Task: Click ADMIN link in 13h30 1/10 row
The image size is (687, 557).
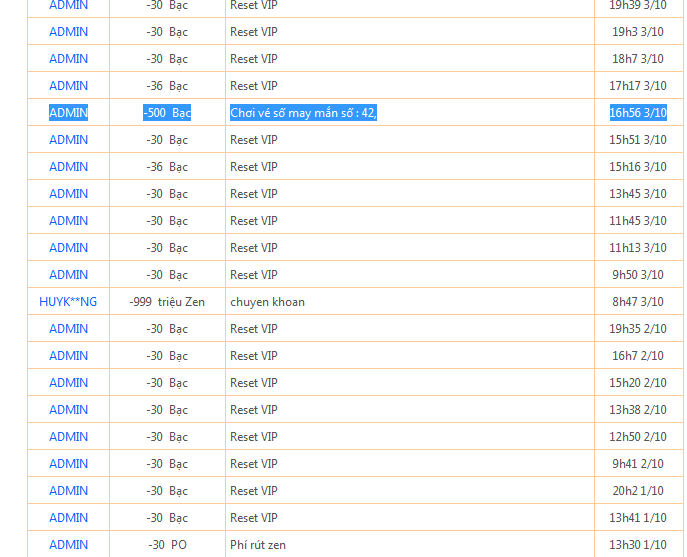Action: [68, 545]
